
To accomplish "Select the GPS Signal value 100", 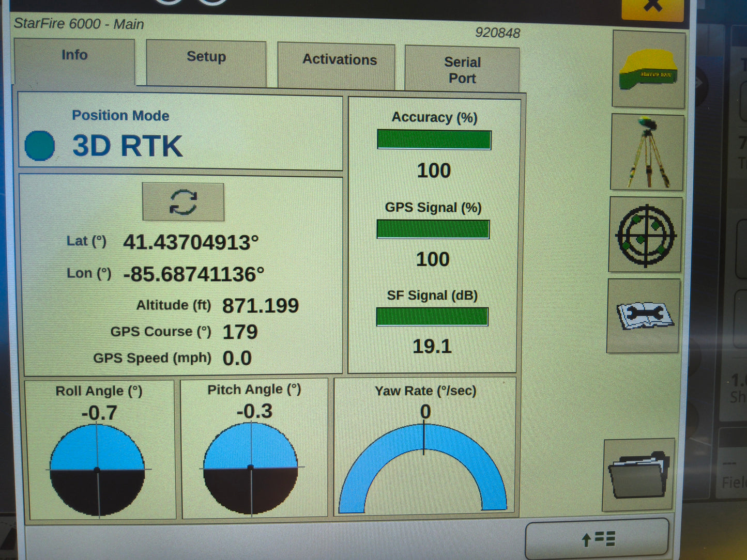I will click(433, 259).
